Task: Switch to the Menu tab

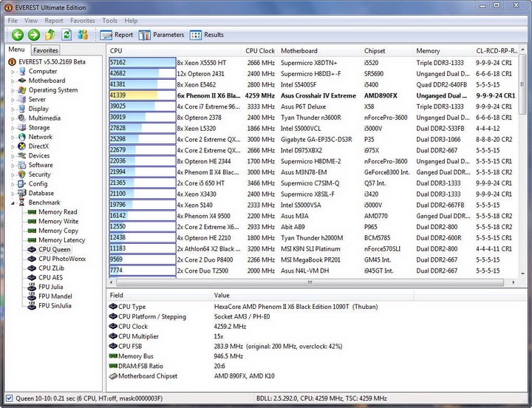Action: coord(16,50)
